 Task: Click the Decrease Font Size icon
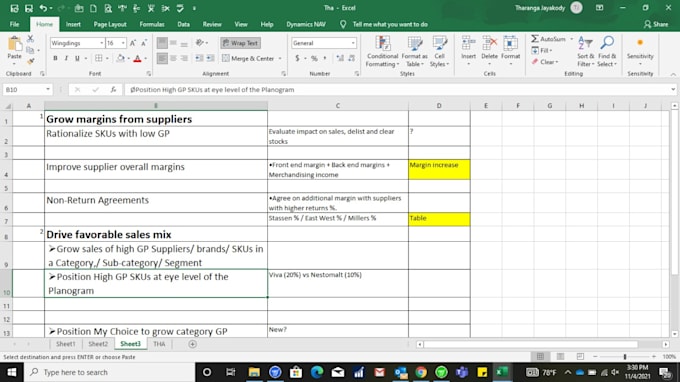tap(144, 43)
